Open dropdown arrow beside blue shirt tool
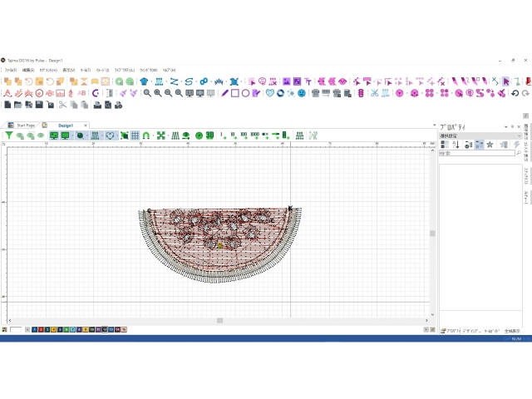Image resolution: width=532 pixels, height=399 pixels. (x=151, y=81)
